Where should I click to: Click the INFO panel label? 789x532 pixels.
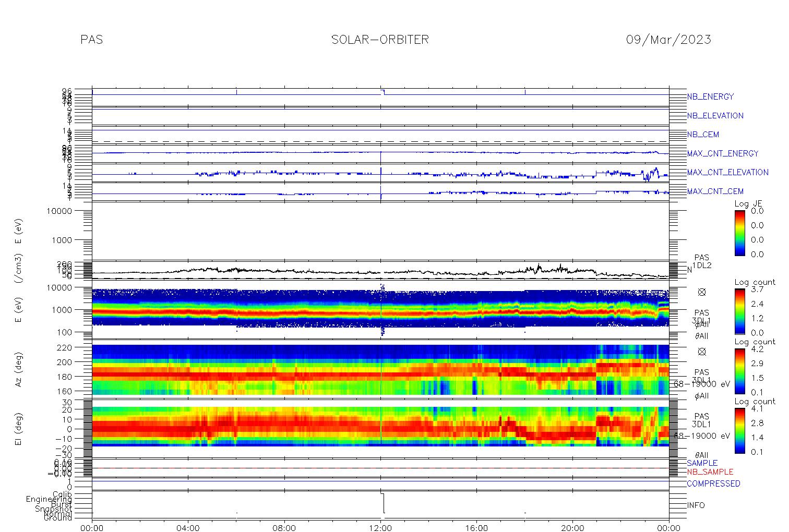(696, 505)
